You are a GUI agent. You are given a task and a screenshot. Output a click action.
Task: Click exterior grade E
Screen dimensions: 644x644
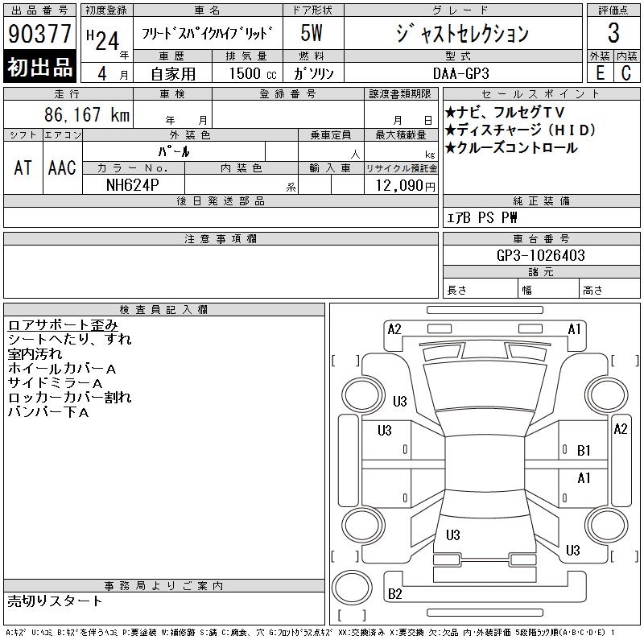point(600,72)
